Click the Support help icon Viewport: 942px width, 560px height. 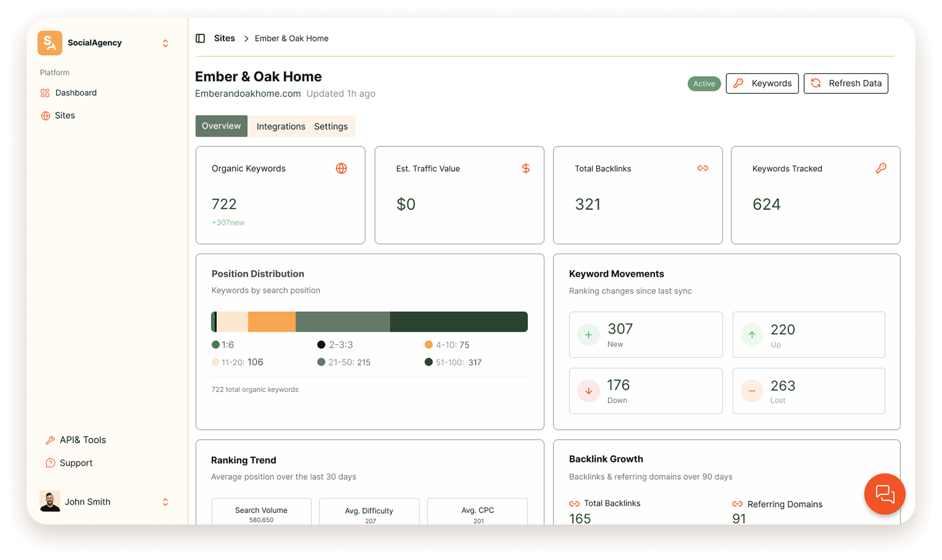(x=50, y=463)
